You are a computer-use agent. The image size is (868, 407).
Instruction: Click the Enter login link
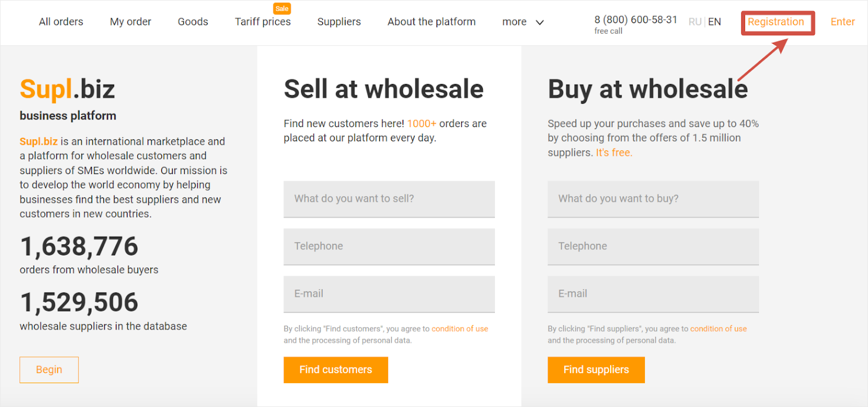coord(843,22)
